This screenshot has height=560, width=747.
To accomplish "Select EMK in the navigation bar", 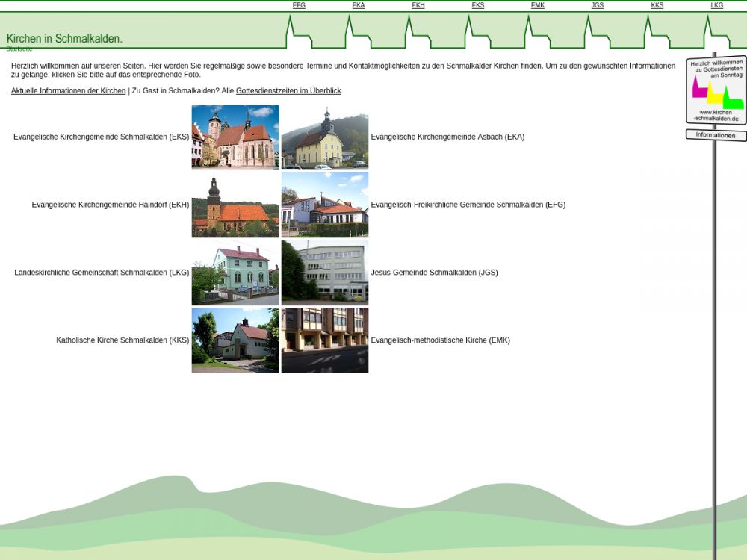I will click(x=538, y=5).
